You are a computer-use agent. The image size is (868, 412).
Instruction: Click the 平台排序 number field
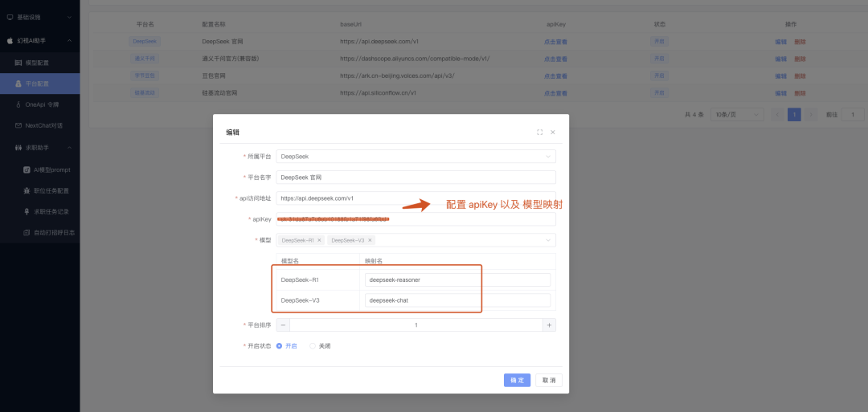[416, 325]
